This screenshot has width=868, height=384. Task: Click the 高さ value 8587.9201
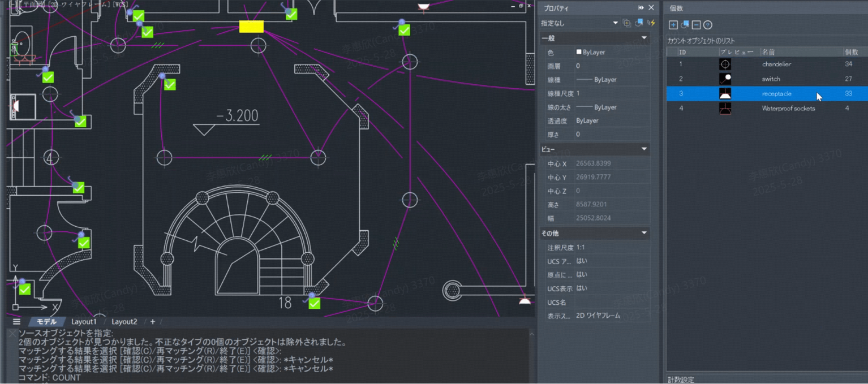point(591,205)
